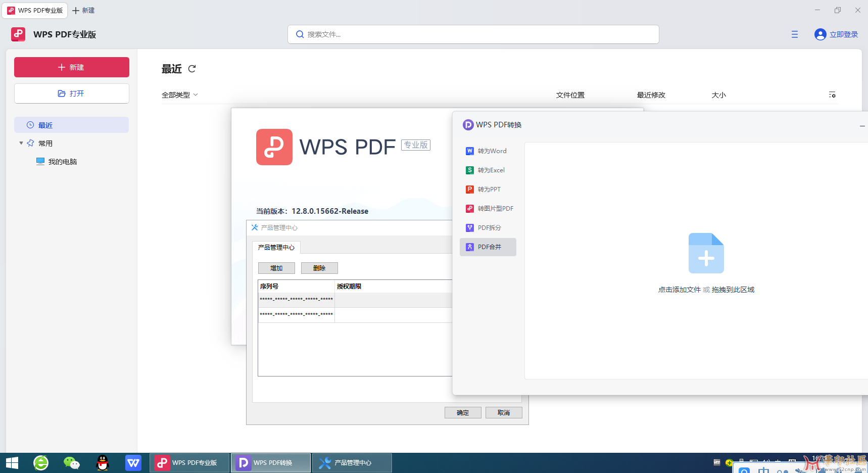Collapse the 常用 tree section arrow
Image resolution: width=868 pixels, height=473 pixels.
[21, 143]
